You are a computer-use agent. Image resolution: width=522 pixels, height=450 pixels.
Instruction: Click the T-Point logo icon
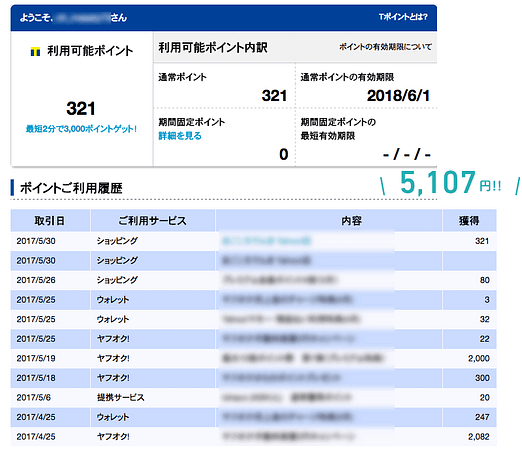coord(35,52)
